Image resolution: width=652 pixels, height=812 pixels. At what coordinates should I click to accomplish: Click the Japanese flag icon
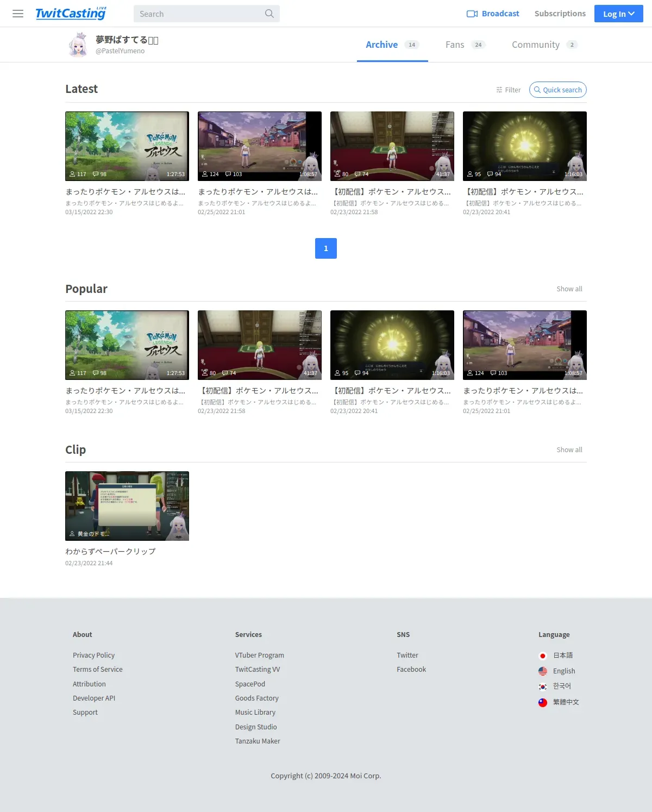click(x=542, y=655)
